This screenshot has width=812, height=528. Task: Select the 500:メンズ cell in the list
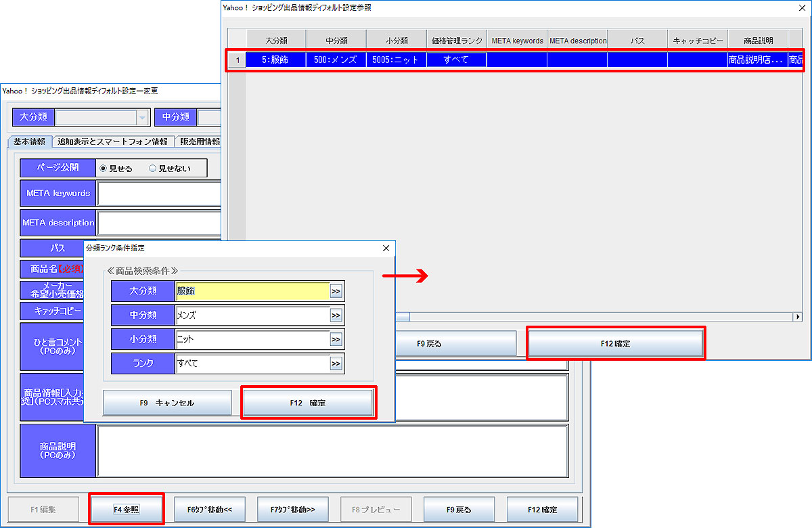(x=336, y=60)
